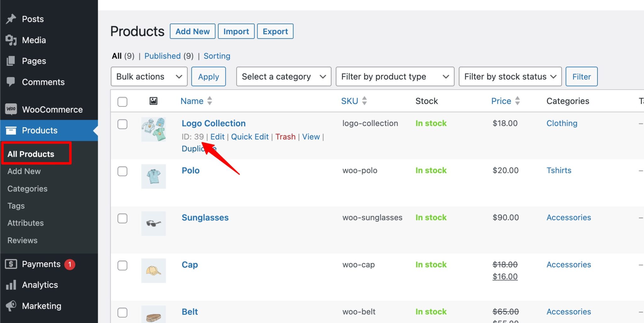View the Logo Collection product
Viewport: 644px width, 323px height.
pyautogui.click(x=311, y=137)
